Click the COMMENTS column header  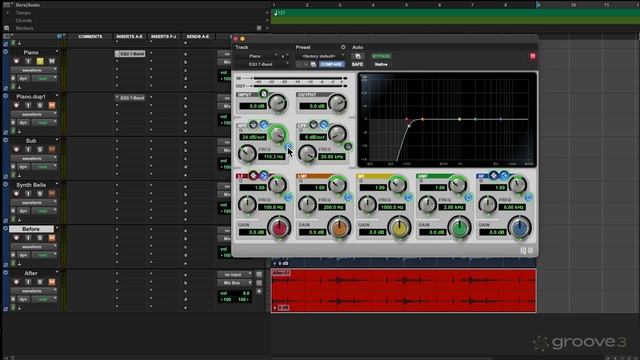(x=90, y=37)
